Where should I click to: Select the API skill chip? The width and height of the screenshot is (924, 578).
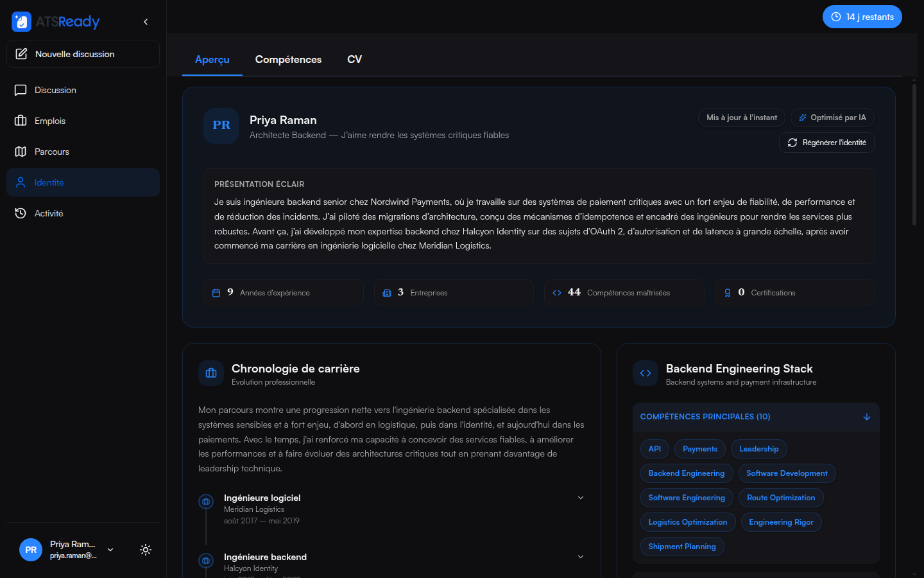pos(654,449)
